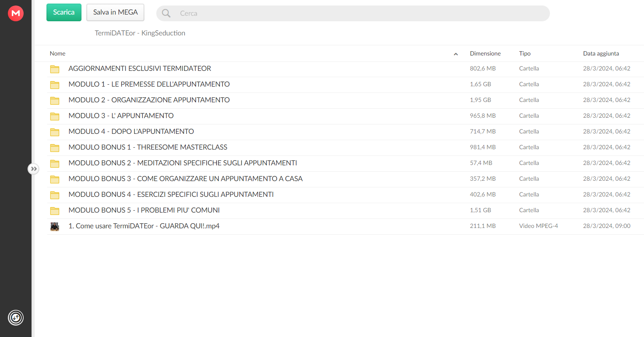Select file 1. Come usare TermiDATEor - GUARDA QUI!.mp4
This screenshot has height=337, width=644.
click(144, 226)
